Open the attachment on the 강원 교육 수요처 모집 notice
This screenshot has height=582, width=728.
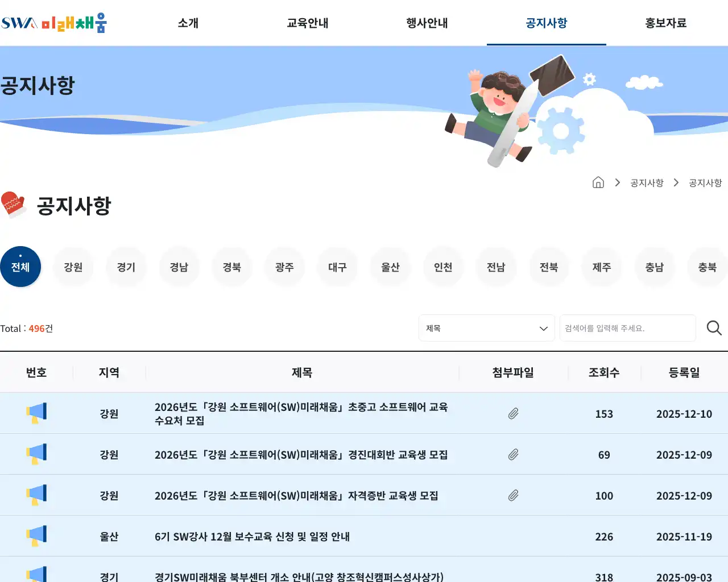tap(513, 413)
